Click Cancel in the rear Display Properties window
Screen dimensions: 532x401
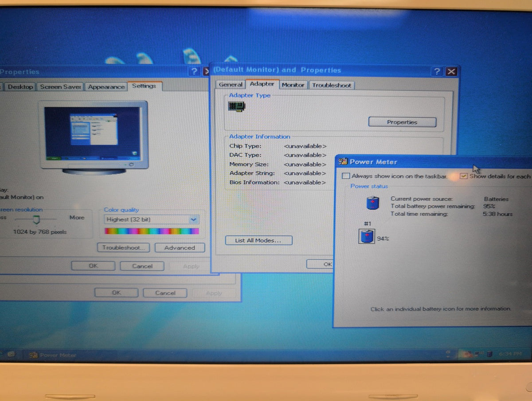point(165,293)
